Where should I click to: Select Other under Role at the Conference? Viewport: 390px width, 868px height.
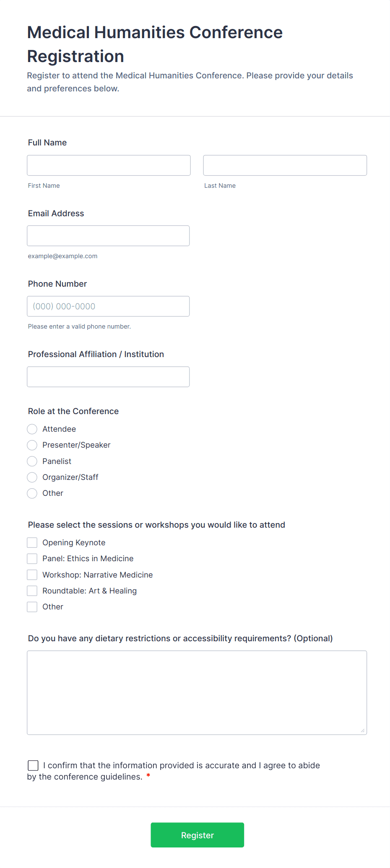tap(32, 493)
